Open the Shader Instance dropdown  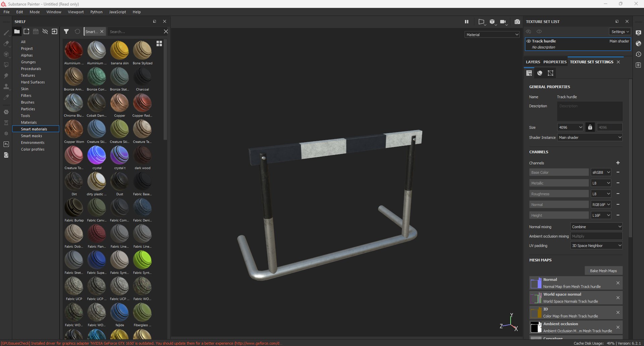click(590, 137)
